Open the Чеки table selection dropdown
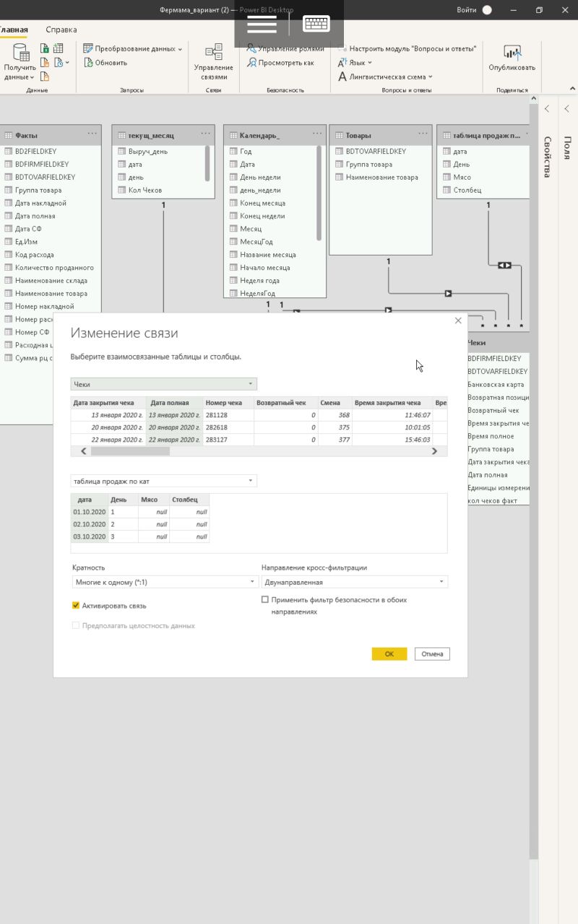This screenshot has height=924, width=578. point(164,384)
